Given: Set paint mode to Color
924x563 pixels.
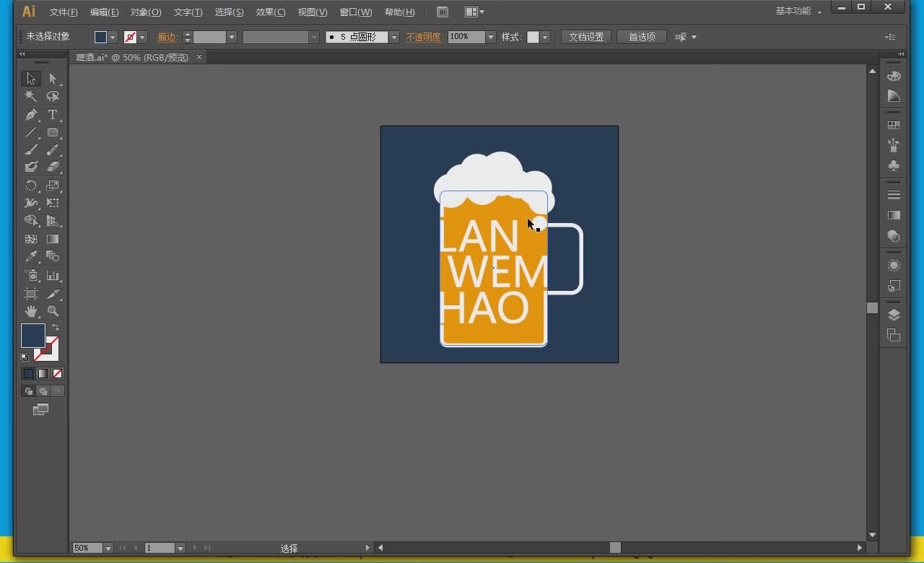Looking at the screenshot, I should [28, 373].
